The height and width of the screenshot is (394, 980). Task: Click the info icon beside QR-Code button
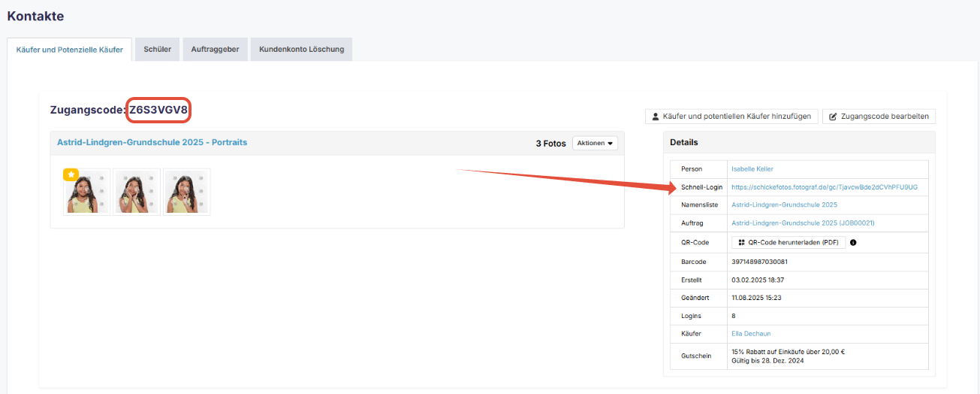coord(853,242)
